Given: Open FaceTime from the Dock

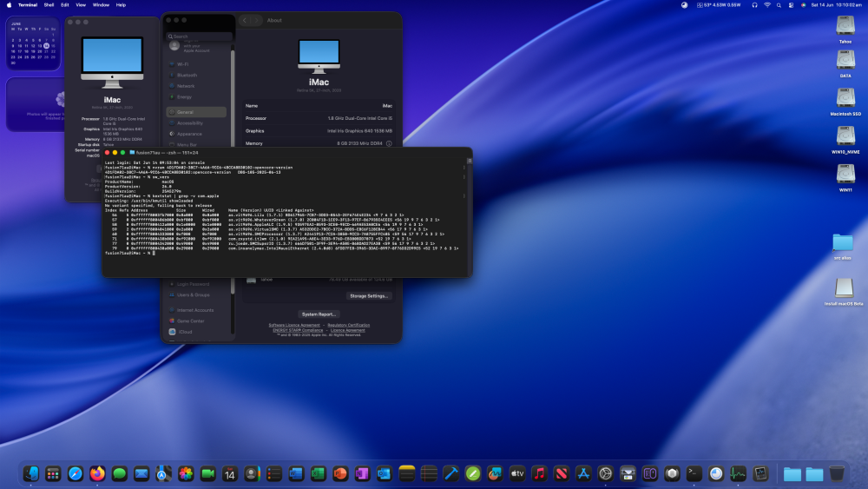Looking at the screenshot, I should 207,473.
